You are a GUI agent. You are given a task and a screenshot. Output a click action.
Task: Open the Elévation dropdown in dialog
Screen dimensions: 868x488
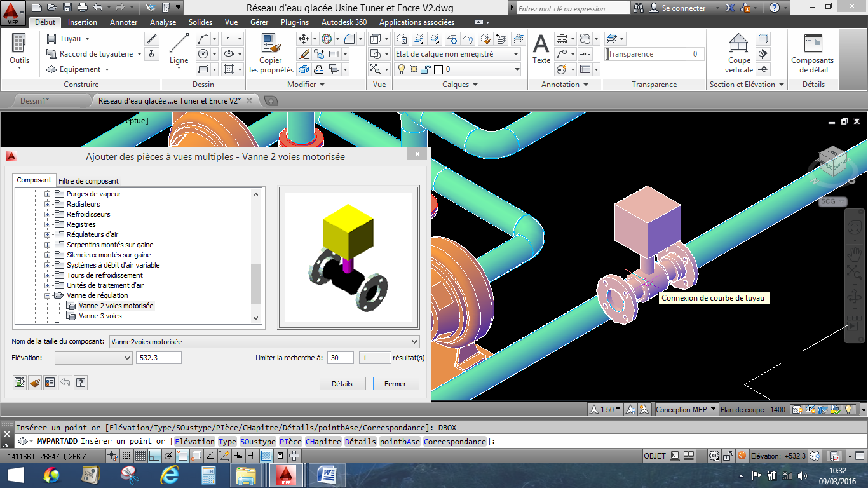pyautogui.click(x=93, y=358)
